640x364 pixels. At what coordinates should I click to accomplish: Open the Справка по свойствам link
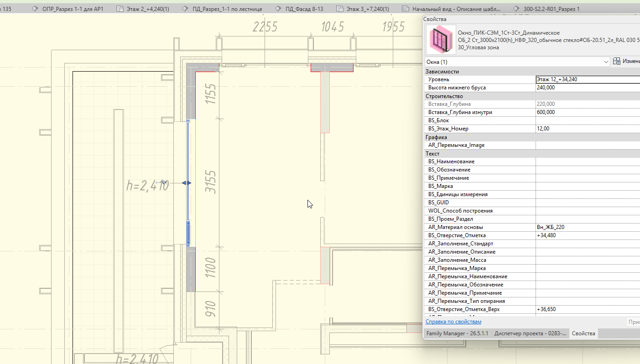click(x=453, y=322)
